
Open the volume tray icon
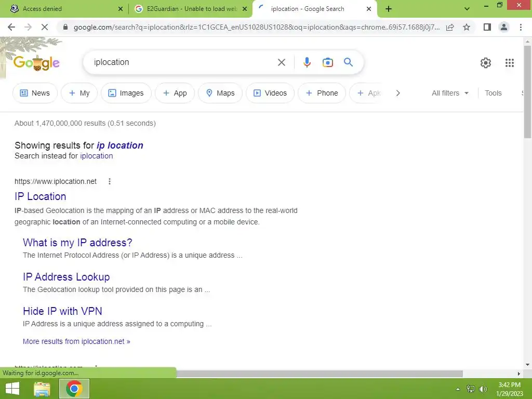[x=483, y=389]
